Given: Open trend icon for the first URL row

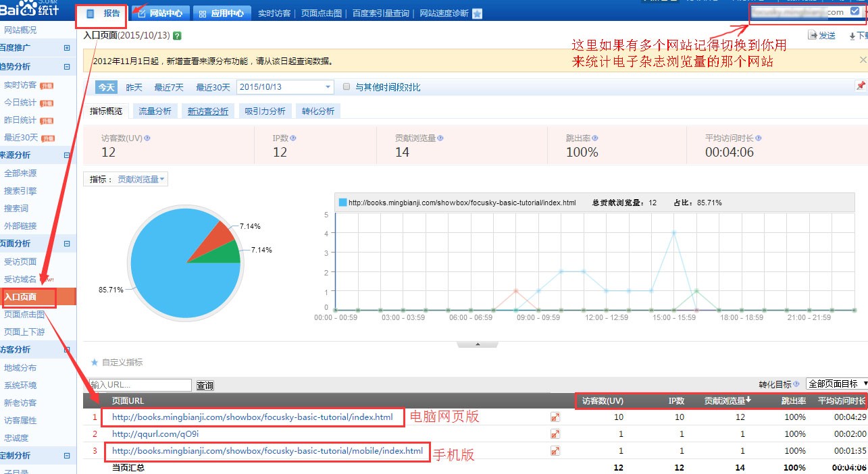Looking at the screenshot, I should tap(555, 417).
